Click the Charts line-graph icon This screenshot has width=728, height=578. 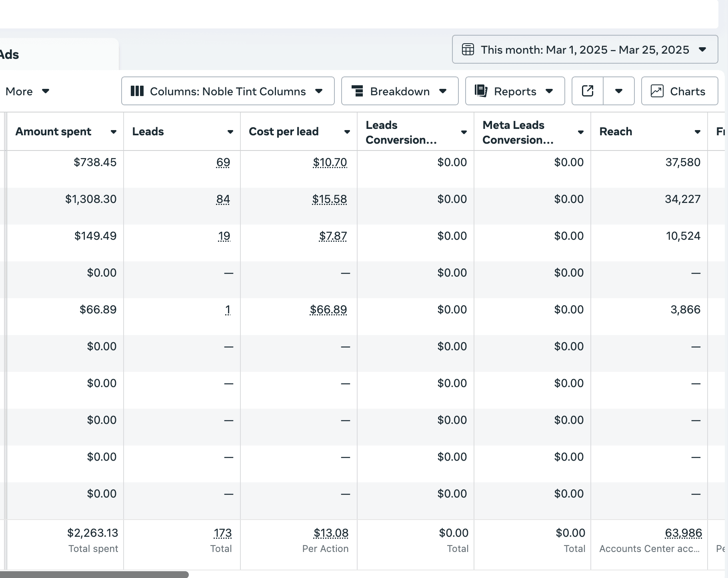[657, 91]
